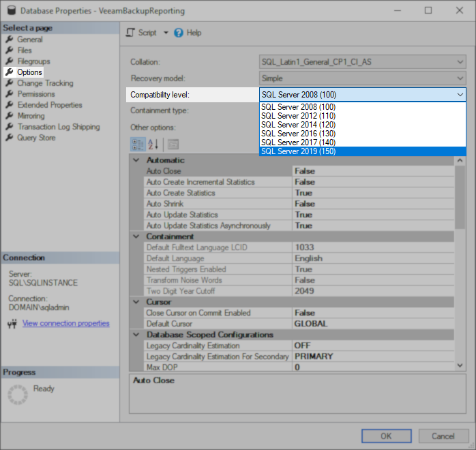Select the Options page
Screen dimensions: 476x450
(x=29, y=72)
